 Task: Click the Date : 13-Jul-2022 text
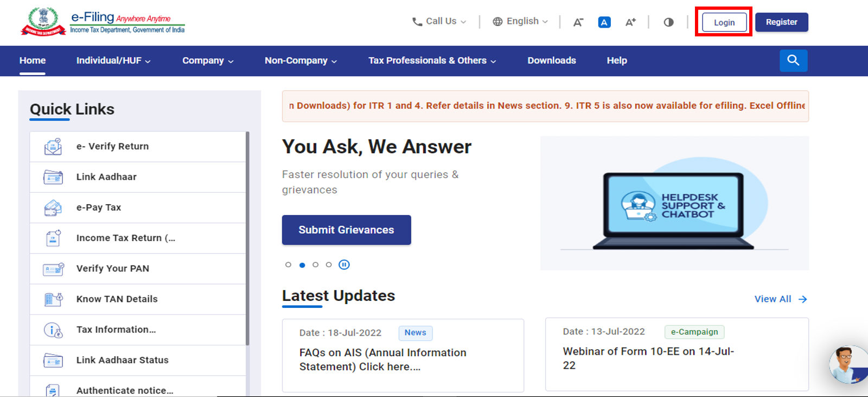(x=604, y=332)
